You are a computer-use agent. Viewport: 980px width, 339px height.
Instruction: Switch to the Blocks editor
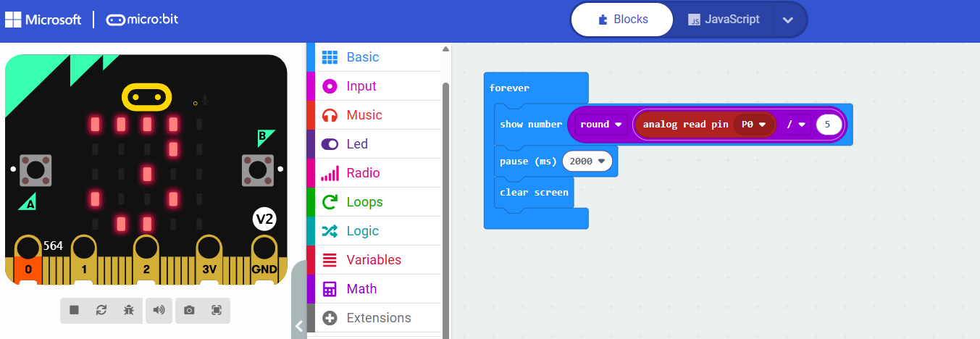coord(623,20)
